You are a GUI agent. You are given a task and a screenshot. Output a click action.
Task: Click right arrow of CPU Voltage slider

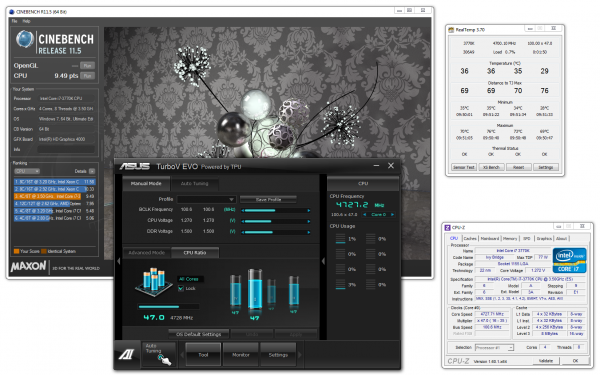(309, 221)
